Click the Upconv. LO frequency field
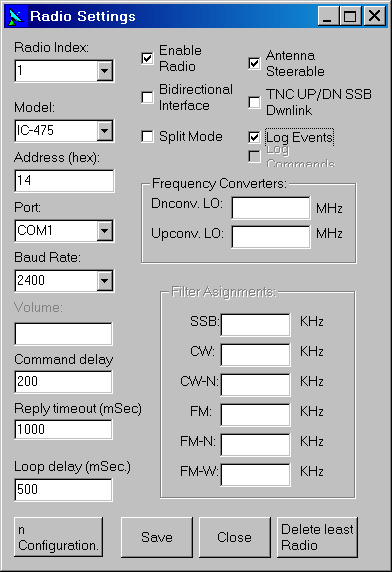The height and width of the screenshot is (572, 392). pos(271,237)
